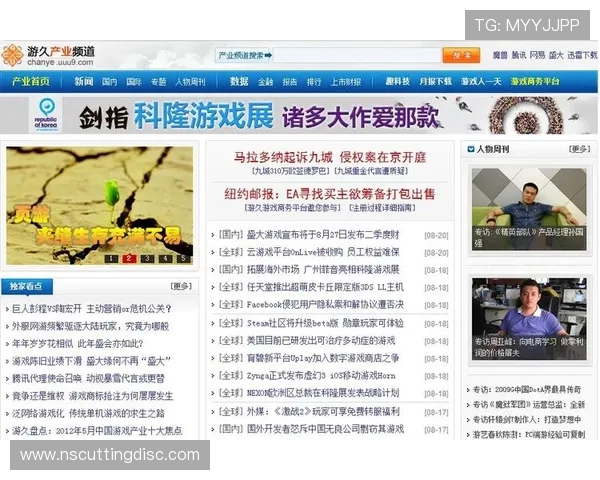The width and height of the screenshot is (600, 480).
Task: Select 人物周刊 in navigation bar
Action: [191, 82]
